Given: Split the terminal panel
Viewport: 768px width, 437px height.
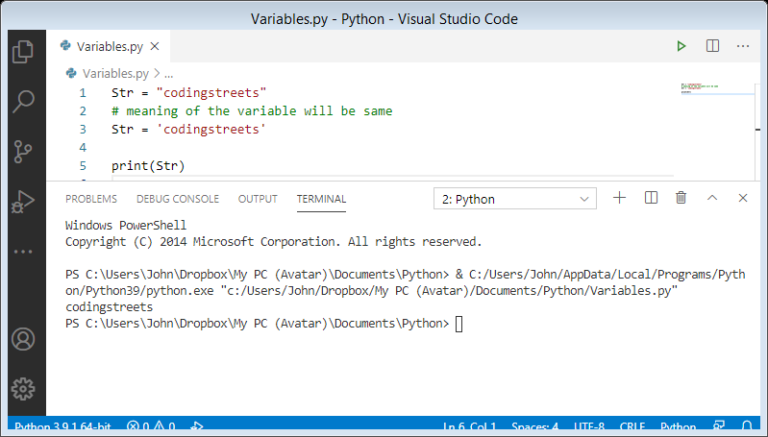Looking at the screenshot, I should click(650, 198).
